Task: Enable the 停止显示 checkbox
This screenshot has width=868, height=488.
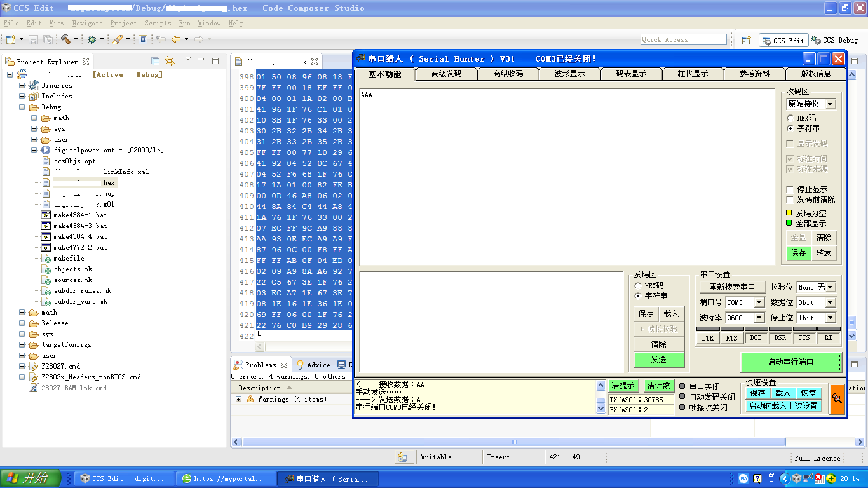Action: [x=790, y=189]
